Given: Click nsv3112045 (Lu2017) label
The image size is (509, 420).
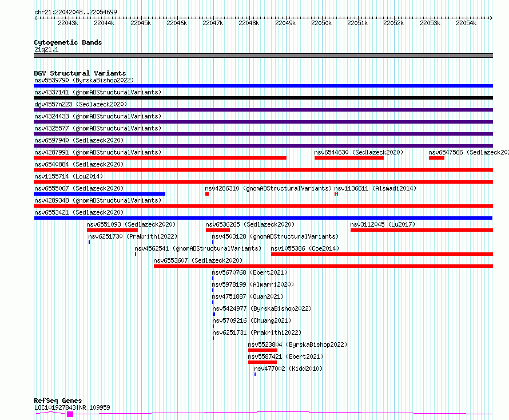Looking at the screenshot, I should 383,224.
